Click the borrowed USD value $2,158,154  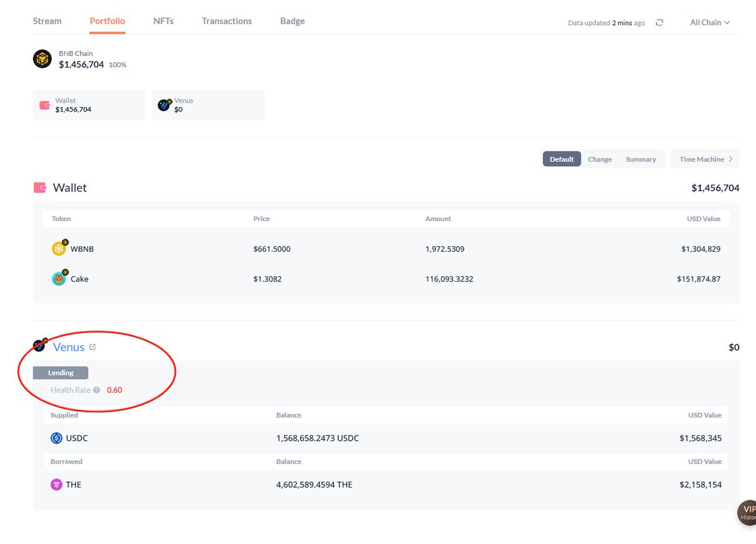[701, 485]
